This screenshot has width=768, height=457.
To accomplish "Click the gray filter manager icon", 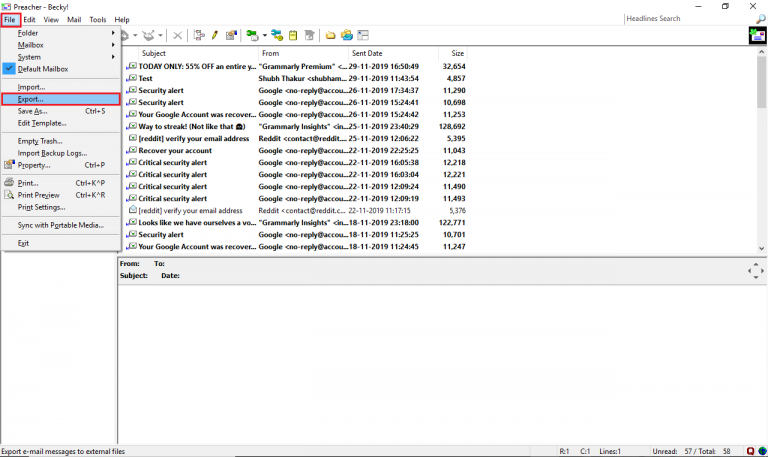I will point(309,35).
